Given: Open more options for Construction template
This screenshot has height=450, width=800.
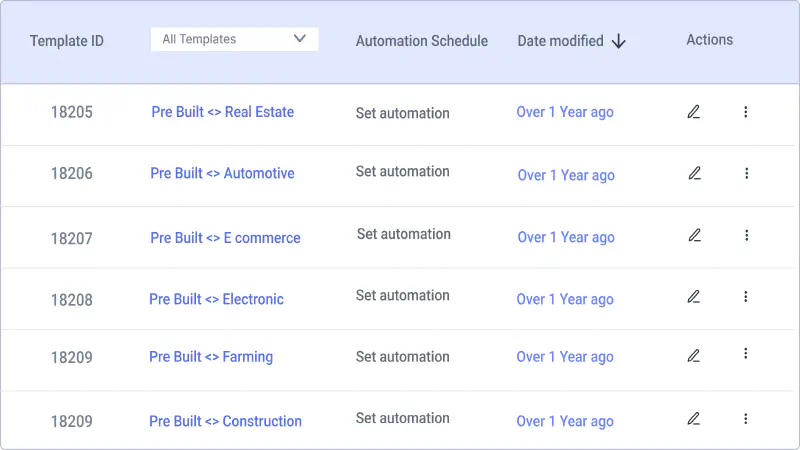Looking at the screenshot, I should pyautogui.click(x=745, y=419).
